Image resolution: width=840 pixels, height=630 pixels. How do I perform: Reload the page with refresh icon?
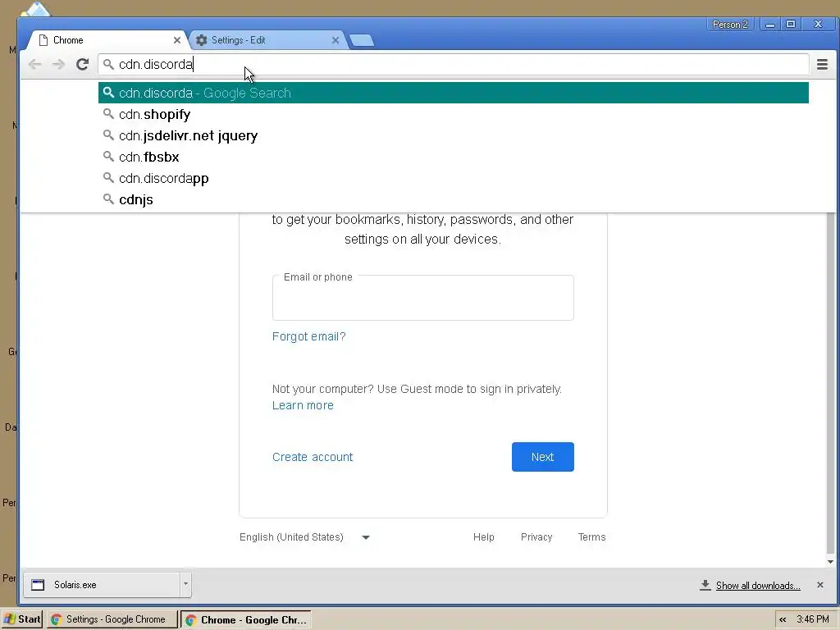tap(82, 64)
